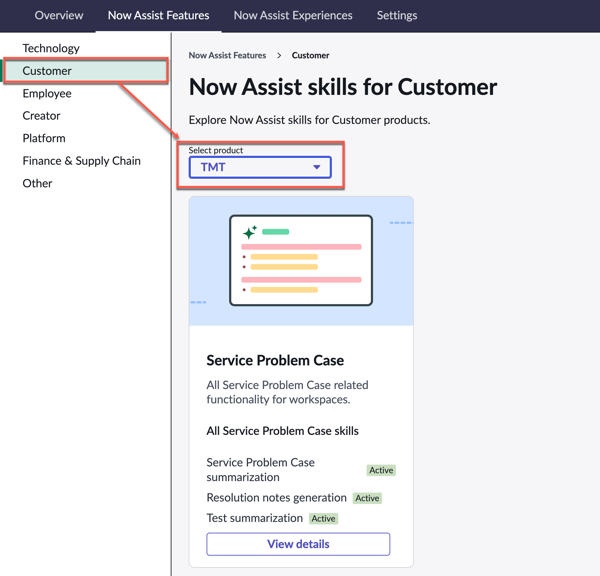Click the Service Problem Case card title
This screenshot has height=576, width=600.
point(275,361)
